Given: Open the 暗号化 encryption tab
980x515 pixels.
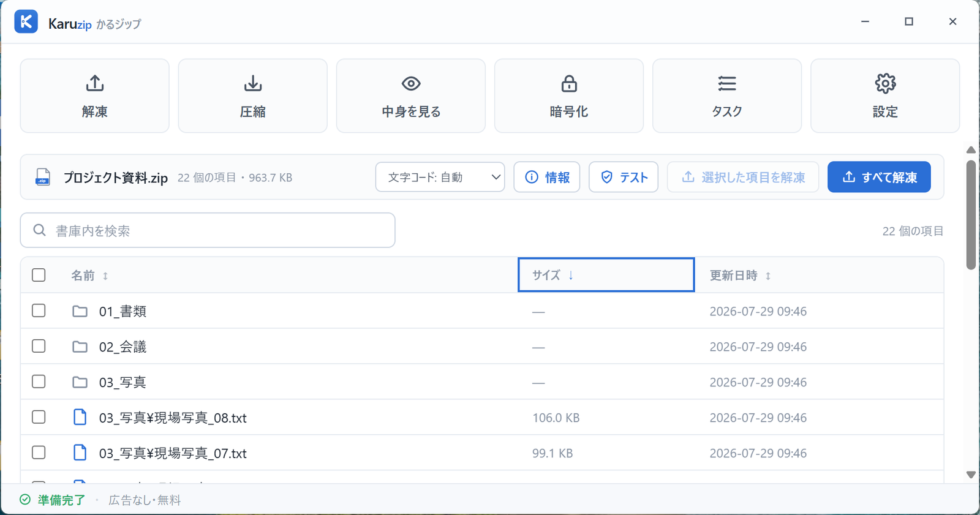Looking at the screenshot, I should click(x=568, y=96).
